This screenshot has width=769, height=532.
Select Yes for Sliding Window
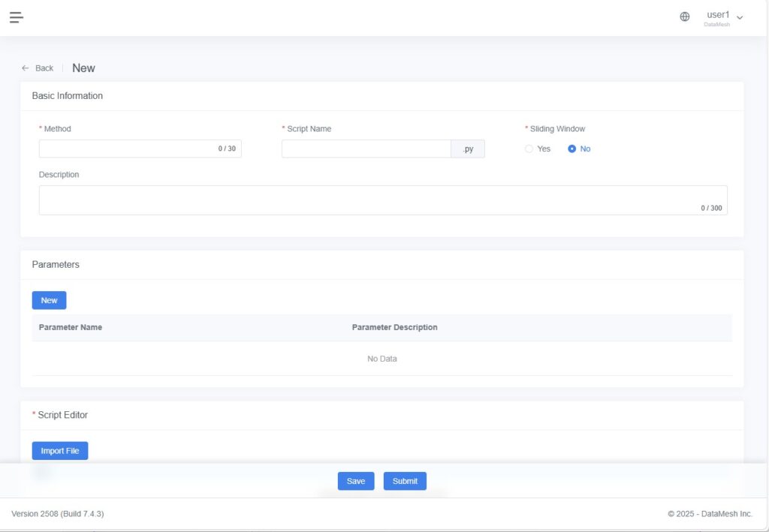[529, 149]
